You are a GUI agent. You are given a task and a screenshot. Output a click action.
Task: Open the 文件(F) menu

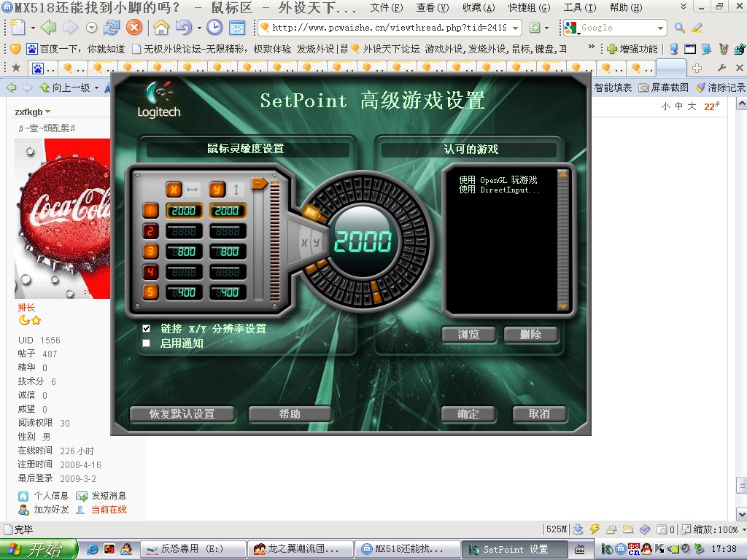[x=386, y=8]
